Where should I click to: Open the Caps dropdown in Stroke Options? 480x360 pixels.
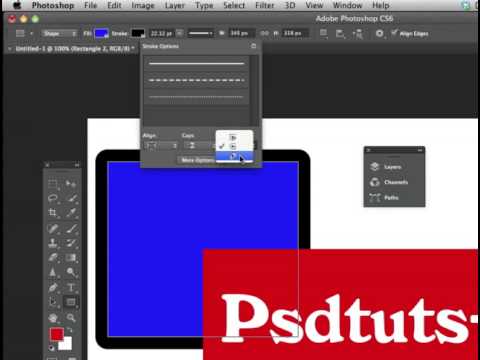[x=199, y=146]
